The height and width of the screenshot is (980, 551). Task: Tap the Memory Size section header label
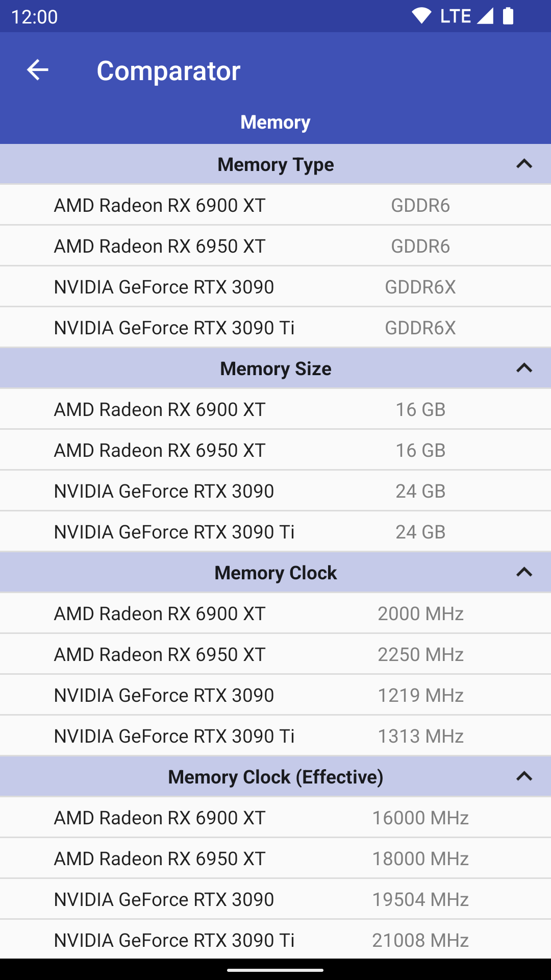click(x=275, y=369)
